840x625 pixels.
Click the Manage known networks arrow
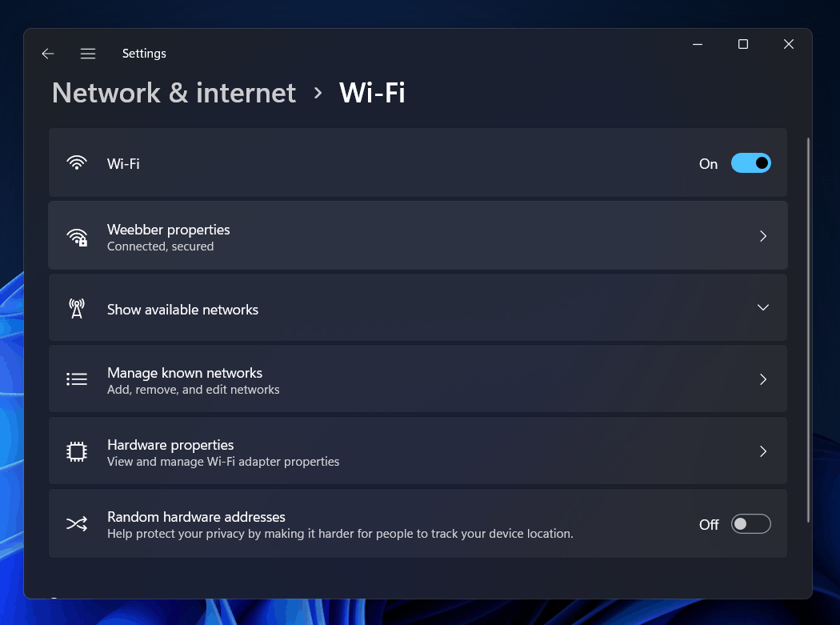click(762, 379)
